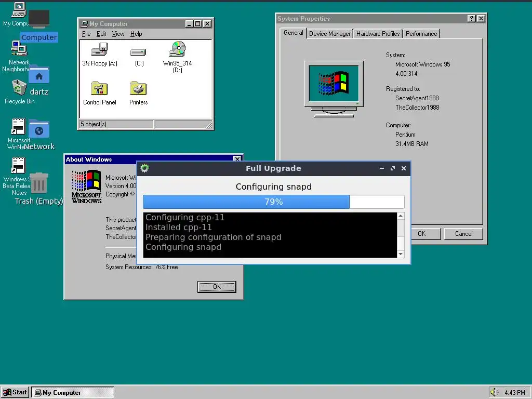The height and width of the screenshot is (399, 532).
Task: Click OK in About Windows dialog
Action: click(217, 287)
